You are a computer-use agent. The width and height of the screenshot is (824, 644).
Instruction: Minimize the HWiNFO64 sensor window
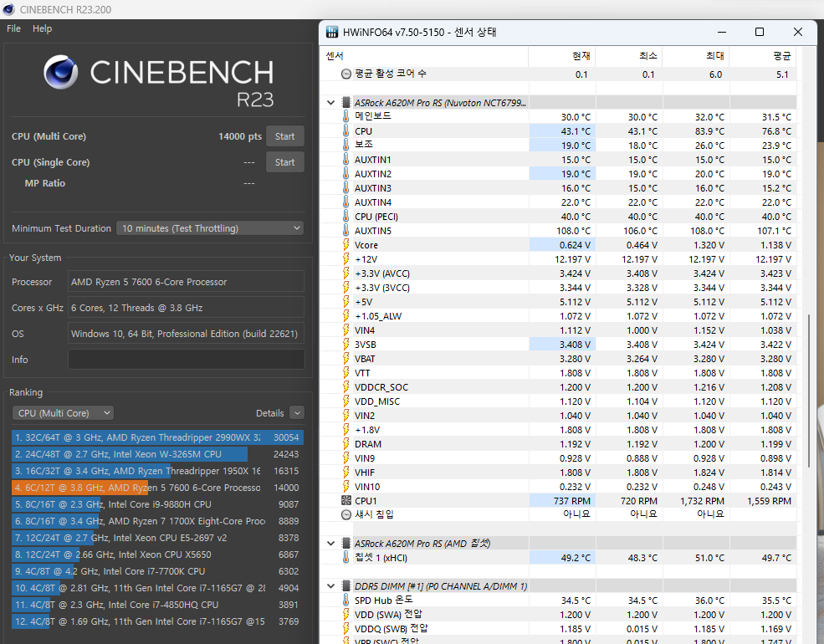722,32
